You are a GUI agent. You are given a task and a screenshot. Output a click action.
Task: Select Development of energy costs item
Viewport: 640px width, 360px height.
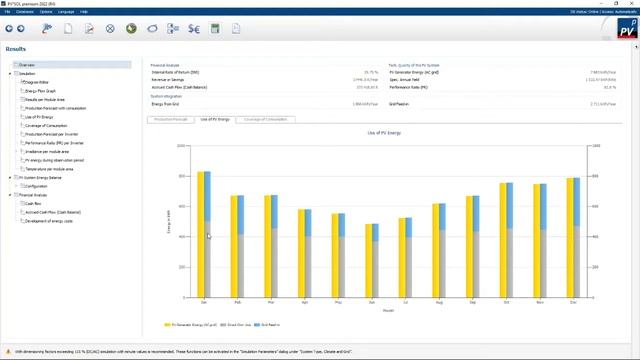[x=49, y=221]
